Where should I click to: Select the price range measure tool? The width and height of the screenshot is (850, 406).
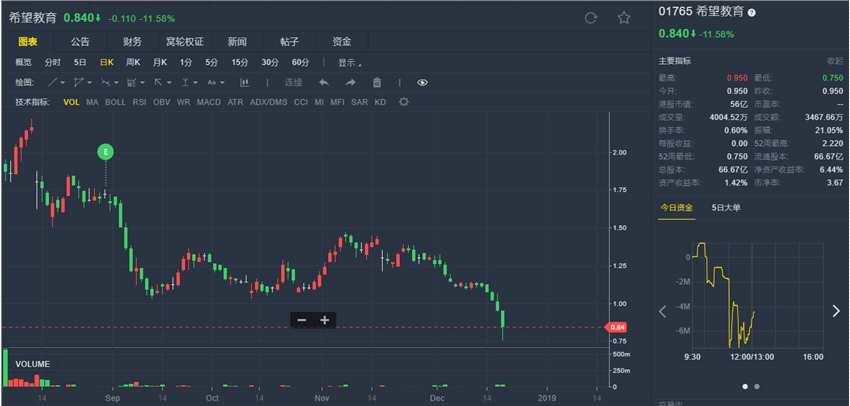click(185, 82)
